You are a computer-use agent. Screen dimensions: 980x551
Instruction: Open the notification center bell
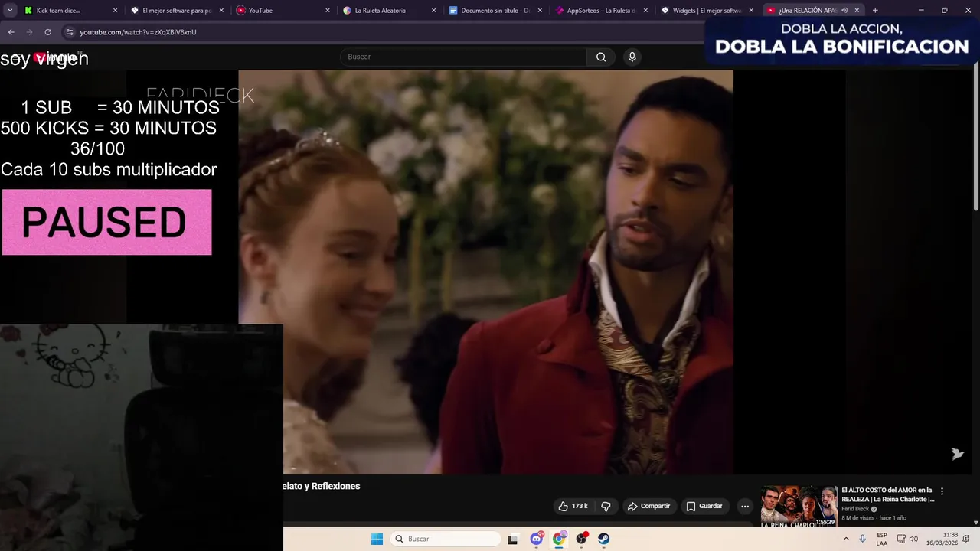(x=966, y=539)
